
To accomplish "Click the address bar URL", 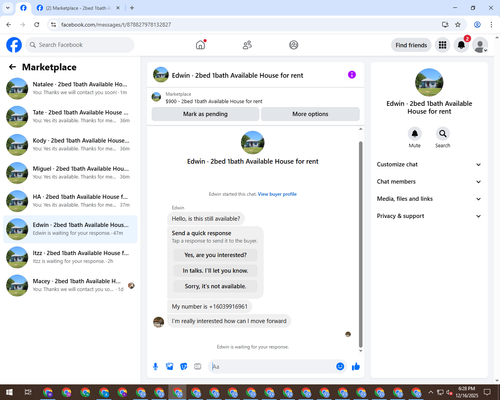I will pyautogui.click(x=116, y=25).
